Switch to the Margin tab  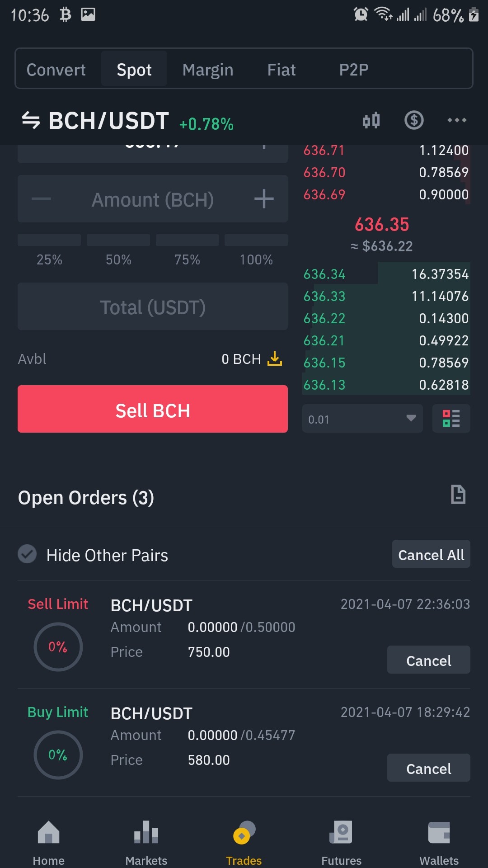(x=208, y=70)
